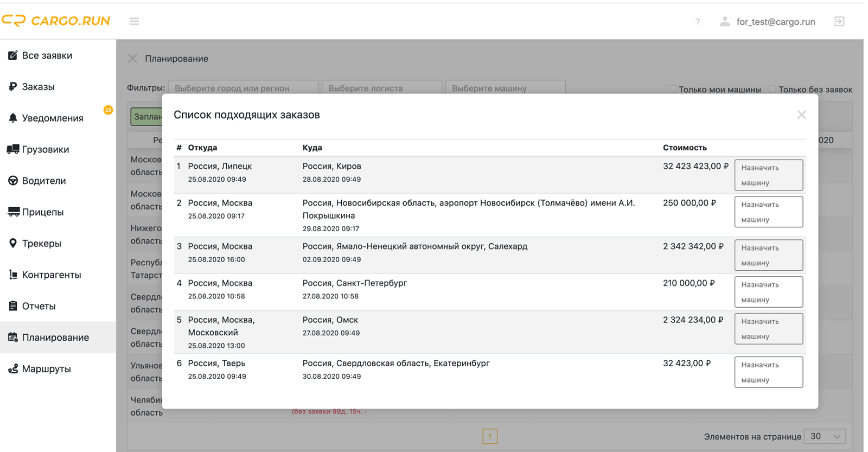The height and width of the screenshot is (452, 868).
Task: Click the trailer icon for Прицепы
Action: click(13, 212)
